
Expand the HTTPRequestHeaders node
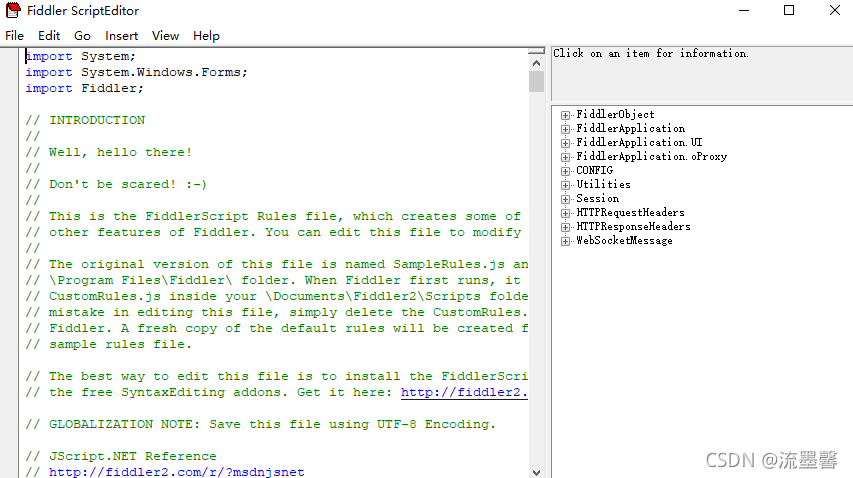566,213
